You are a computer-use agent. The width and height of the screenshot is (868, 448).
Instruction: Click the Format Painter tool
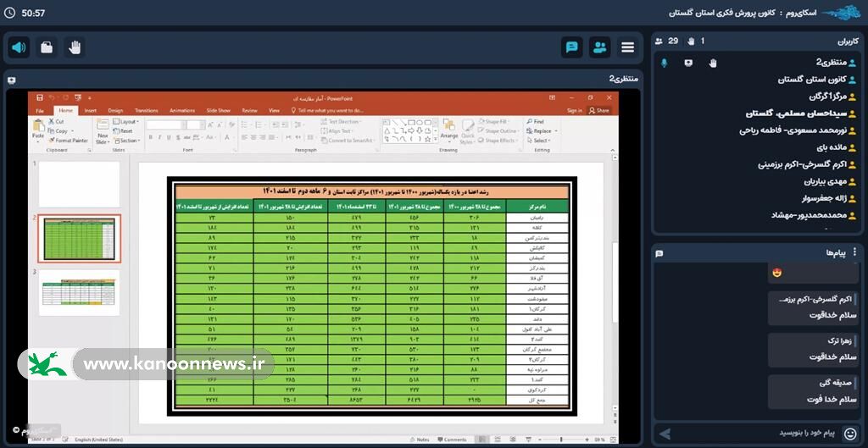(69, 141)
